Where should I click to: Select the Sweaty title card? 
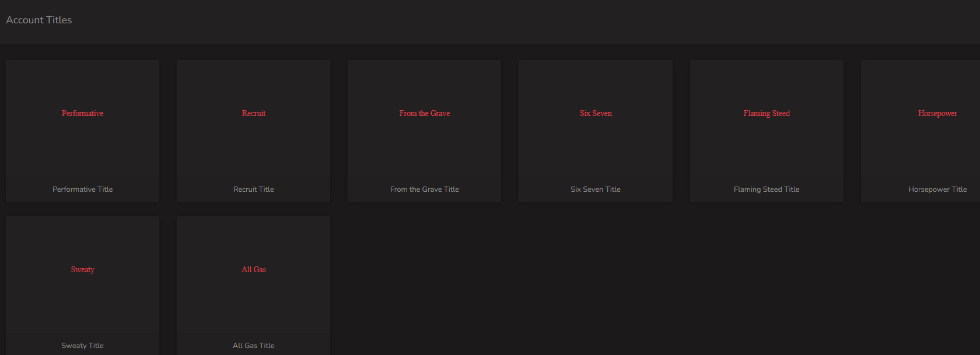click(82, 286)
